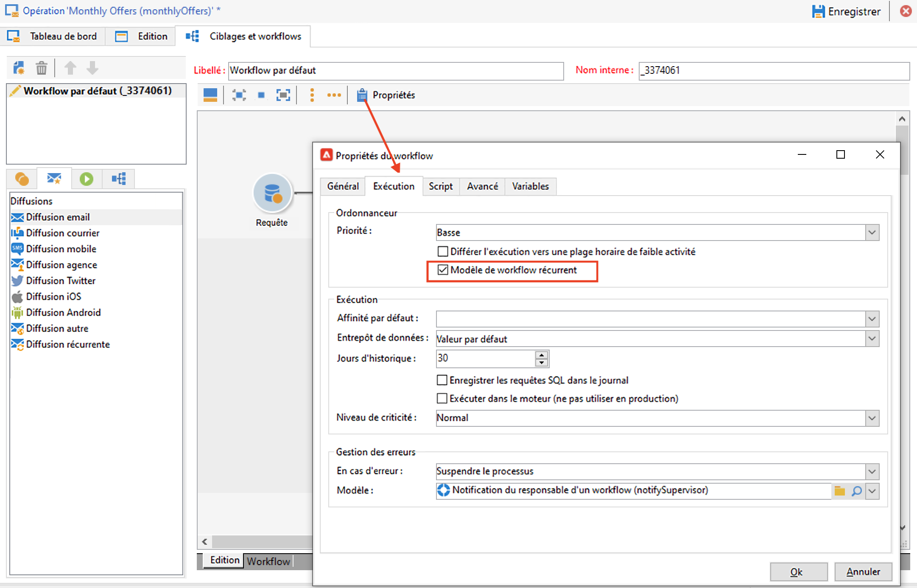Enable Différer l'exécution vers plage horaire

tap(443, 252)
